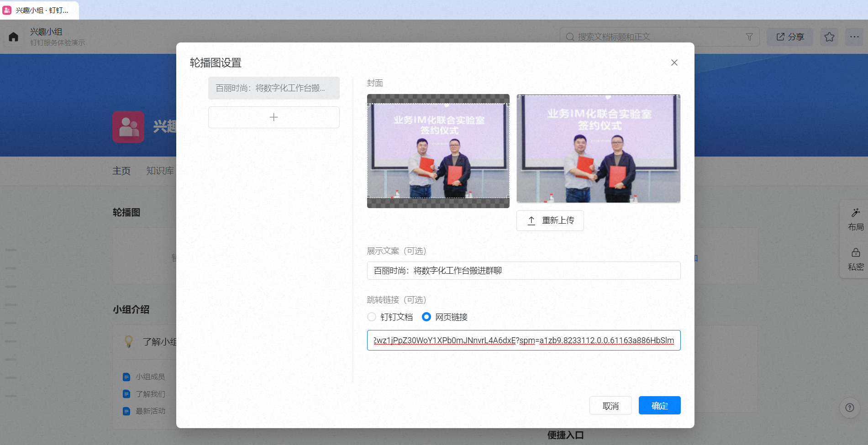The image size is (868, 445).
Task: Click the cover preview image
Action: (x=599, y=149)
